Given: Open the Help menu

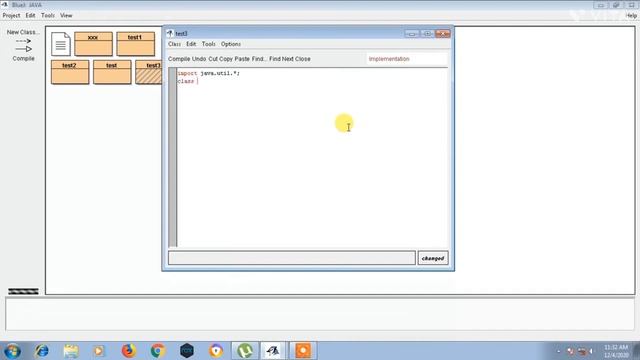Looking at the screenshot, I should (x=631, y=16).
